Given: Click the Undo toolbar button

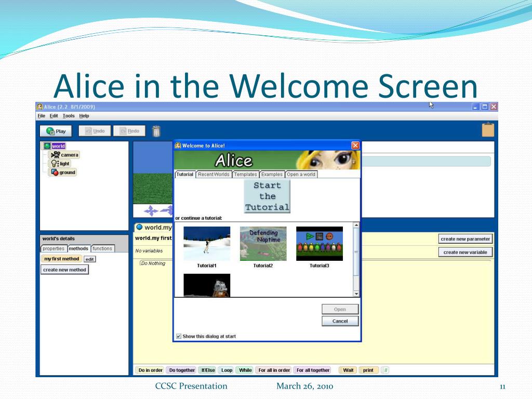Looking at the screenshot, I should 95,131.
